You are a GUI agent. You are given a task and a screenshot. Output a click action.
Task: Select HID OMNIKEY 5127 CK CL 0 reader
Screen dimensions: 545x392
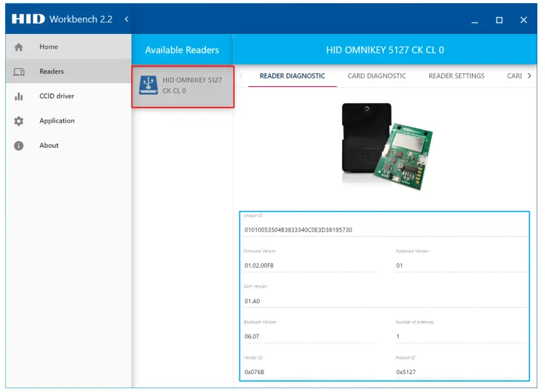click(183, 86)
